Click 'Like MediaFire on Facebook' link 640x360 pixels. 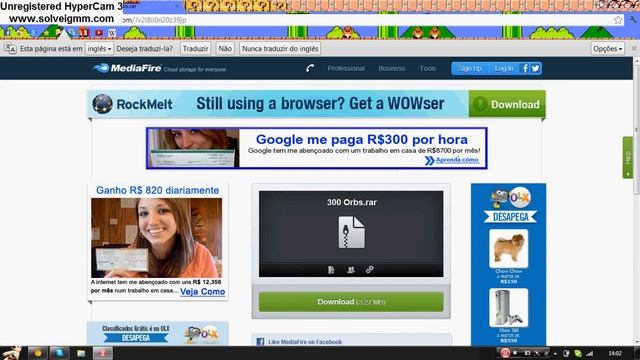305,342
